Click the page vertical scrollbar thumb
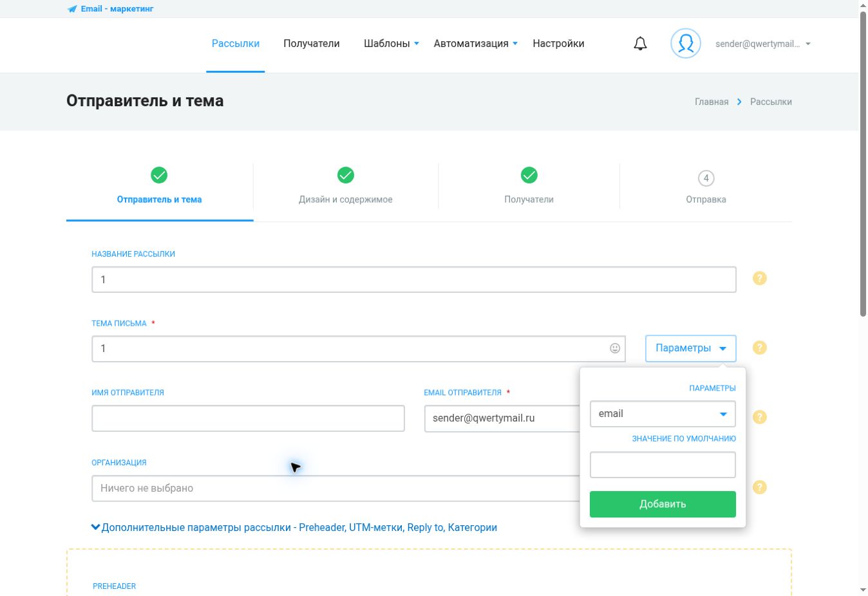 863,164
